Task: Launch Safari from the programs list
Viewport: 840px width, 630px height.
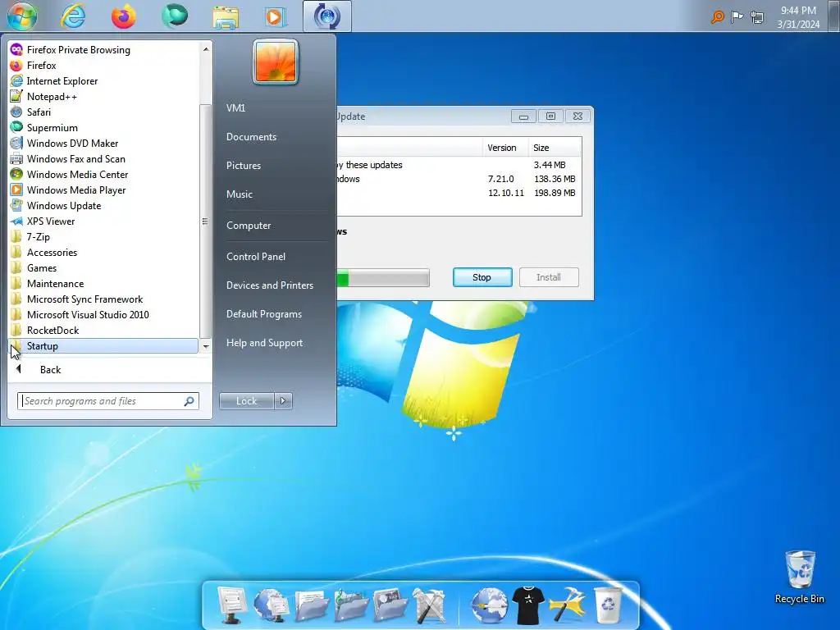Action: click(103, 112)
